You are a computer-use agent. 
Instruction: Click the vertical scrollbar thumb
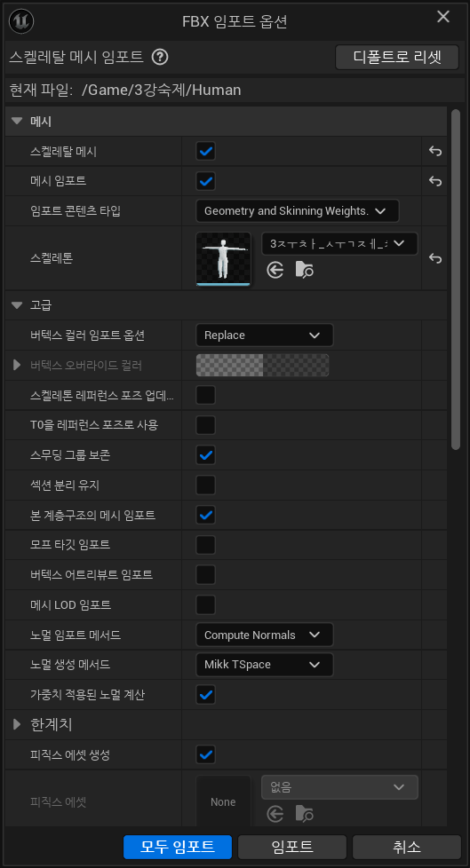[456, 280]
